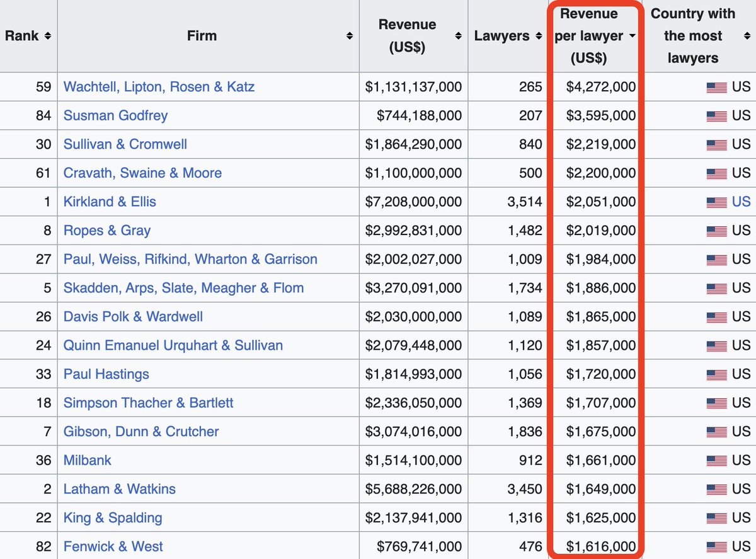Screen dimensions: 756x559
Task: Select revenue cell $769,741,000
Action: click(419, 546)
